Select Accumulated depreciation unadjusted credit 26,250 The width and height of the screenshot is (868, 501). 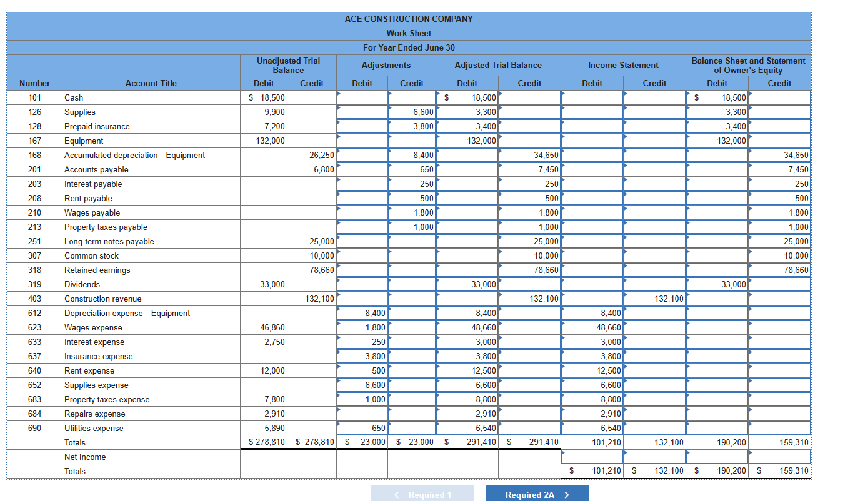tap(312, 155)
